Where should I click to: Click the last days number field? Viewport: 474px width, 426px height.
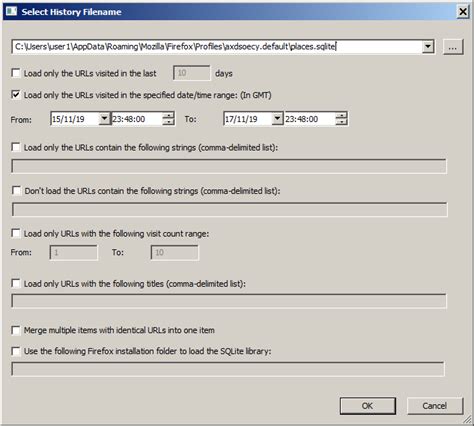point(192,73)
